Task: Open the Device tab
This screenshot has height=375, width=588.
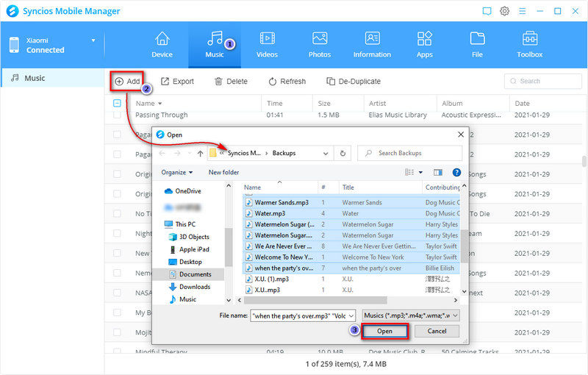Action: click(x=162, y=45)
